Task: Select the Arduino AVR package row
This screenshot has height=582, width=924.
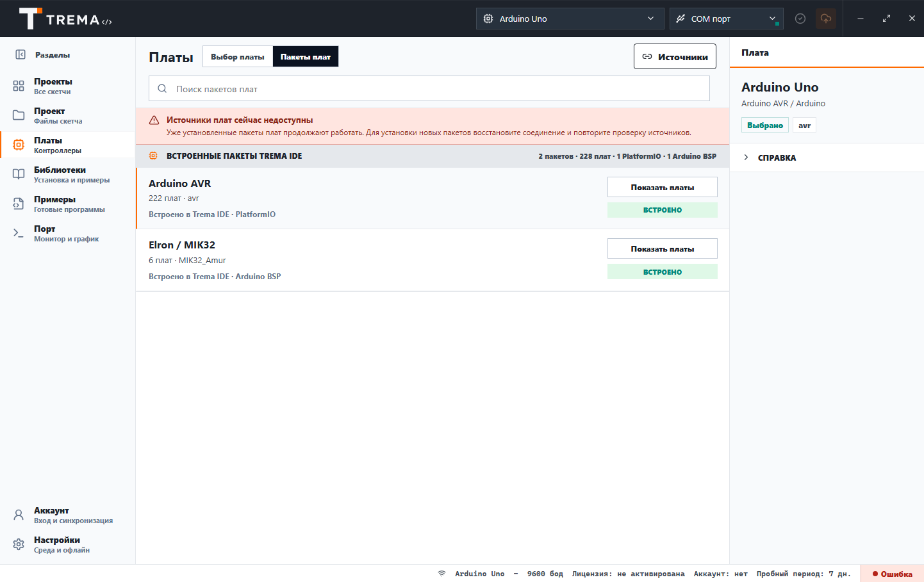Action: coord(433,198)
